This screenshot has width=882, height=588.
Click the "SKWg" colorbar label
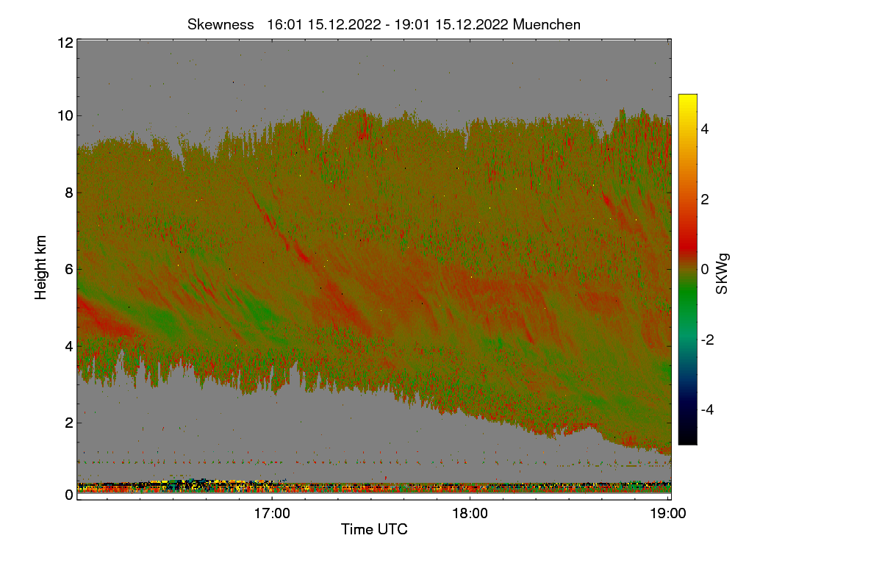pos(723,275)
